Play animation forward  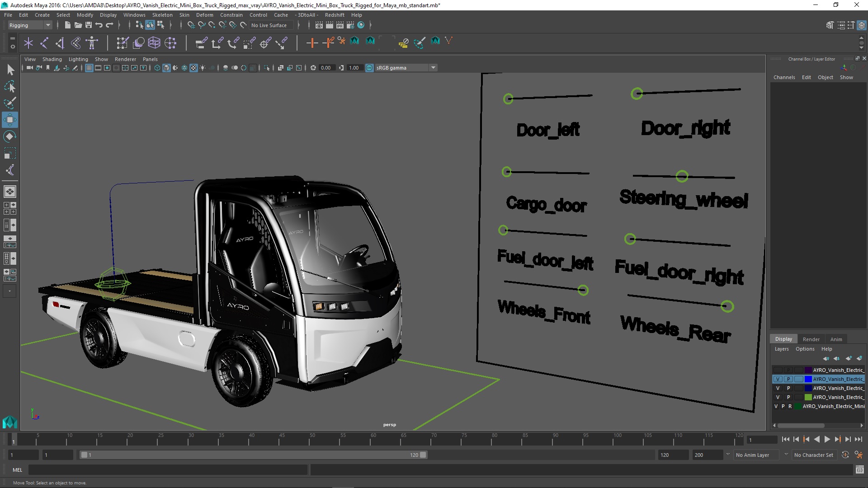827,439
